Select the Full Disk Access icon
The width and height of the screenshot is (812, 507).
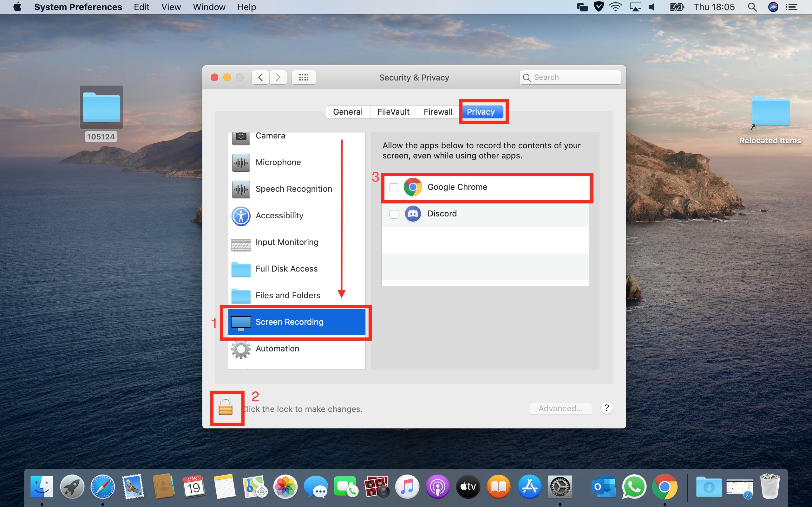241,269
